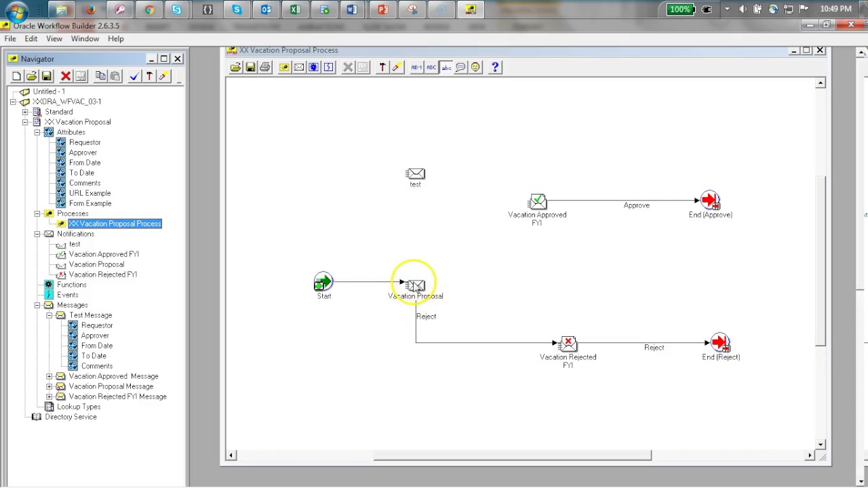Screen dimensions: 868x488
Task: Select the Start node in the diagram
Action: (323, 281)
